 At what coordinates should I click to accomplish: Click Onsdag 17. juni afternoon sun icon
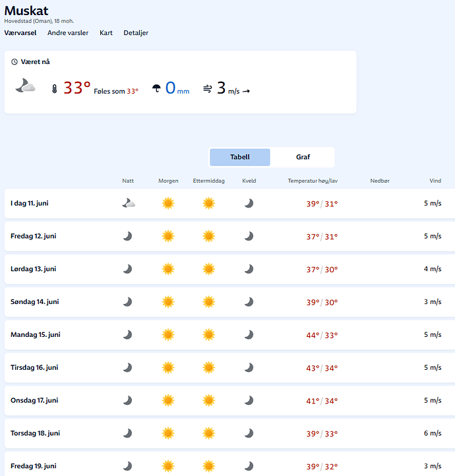209,400
